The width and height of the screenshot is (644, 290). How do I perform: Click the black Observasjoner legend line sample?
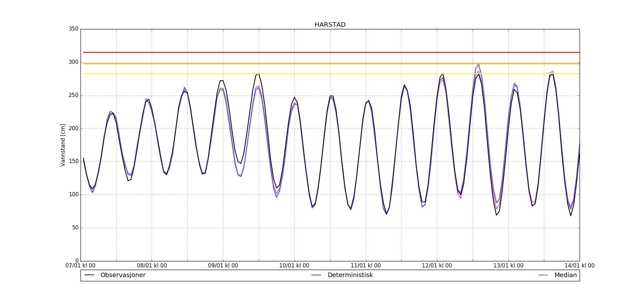89,275
